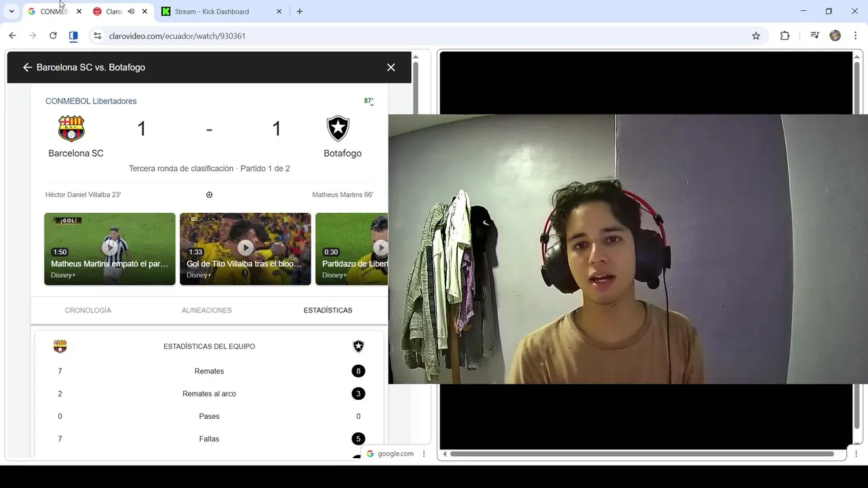Click the Barcelona crest in statistics header
Viewport: 868px width, 488px height.
[60, 346]
